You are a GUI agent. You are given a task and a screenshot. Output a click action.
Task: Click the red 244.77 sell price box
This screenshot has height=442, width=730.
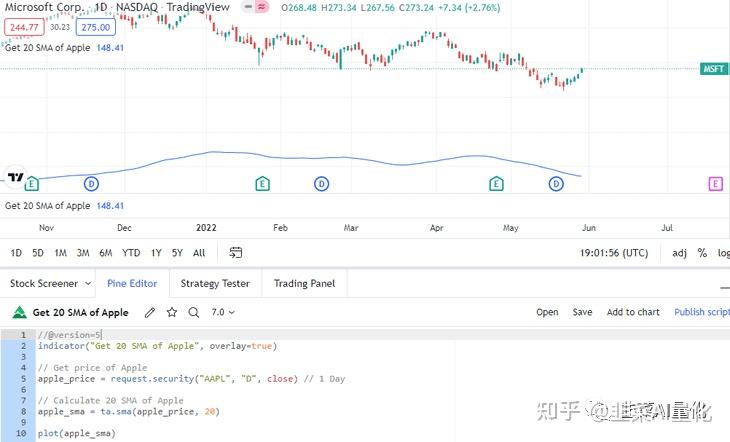click(x=24, y=27)
